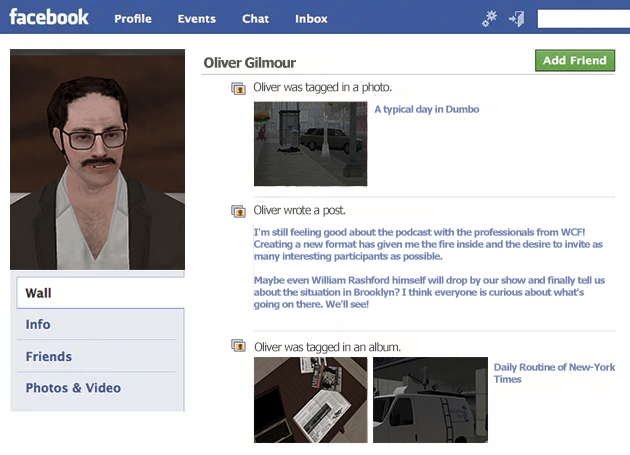Open the Profile menu item
Image resolution: width=630 pixels, height=455 pixels.
click(x=133, y=19)
